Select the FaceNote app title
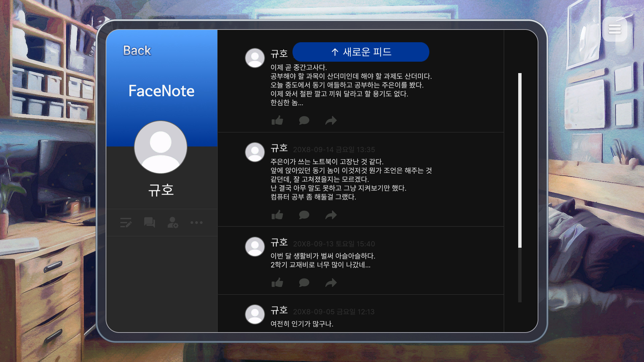This screenshot has height=362, width=644. pos(161,91)
